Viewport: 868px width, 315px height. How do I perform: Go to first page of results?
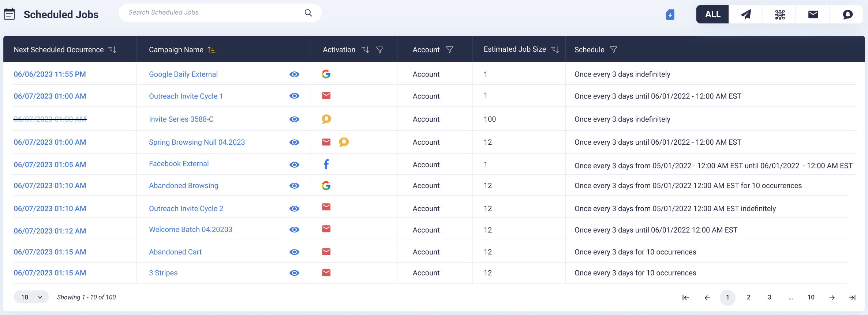pyautogui.click(x=685, y=298)
